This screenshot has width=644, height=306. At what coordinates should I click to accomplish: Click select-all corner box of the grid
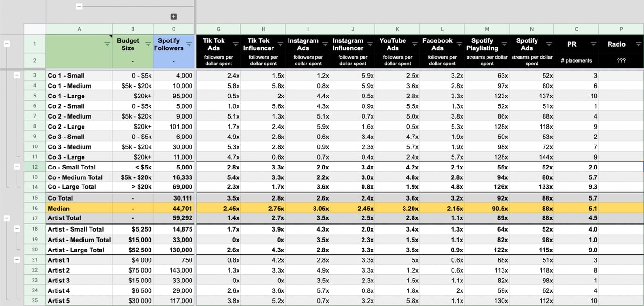click(35, 29)
